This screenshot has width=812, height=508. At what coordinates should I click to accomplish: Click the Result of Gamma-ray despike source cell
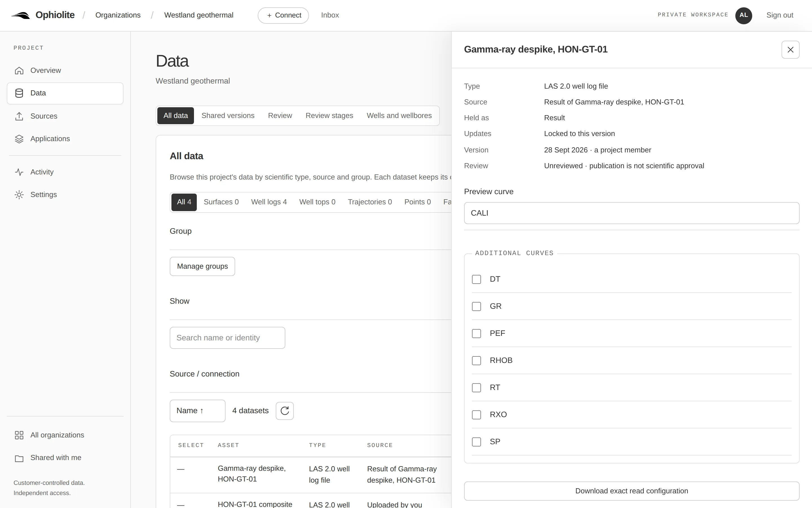tap(402, 474)
